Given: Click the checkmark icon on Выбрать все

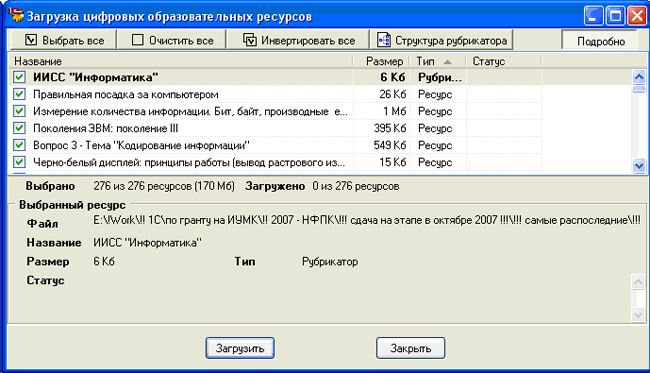Looking at the screenshot, I should (31, 40).
